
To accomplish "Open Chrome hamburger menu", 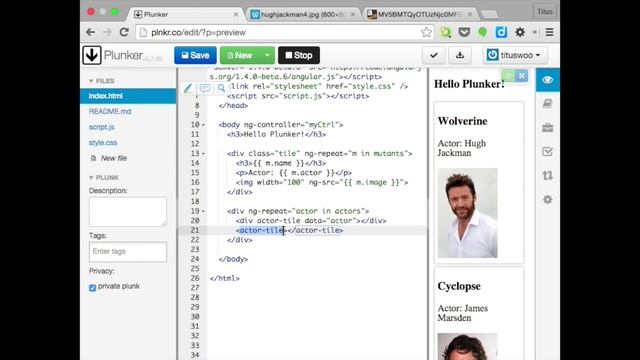I will point(549,32).
